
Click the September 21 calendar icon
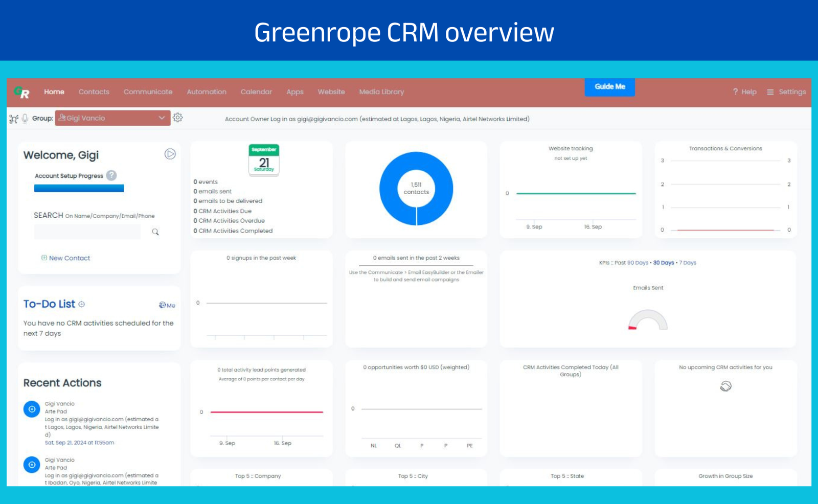[x=264, y=160]
